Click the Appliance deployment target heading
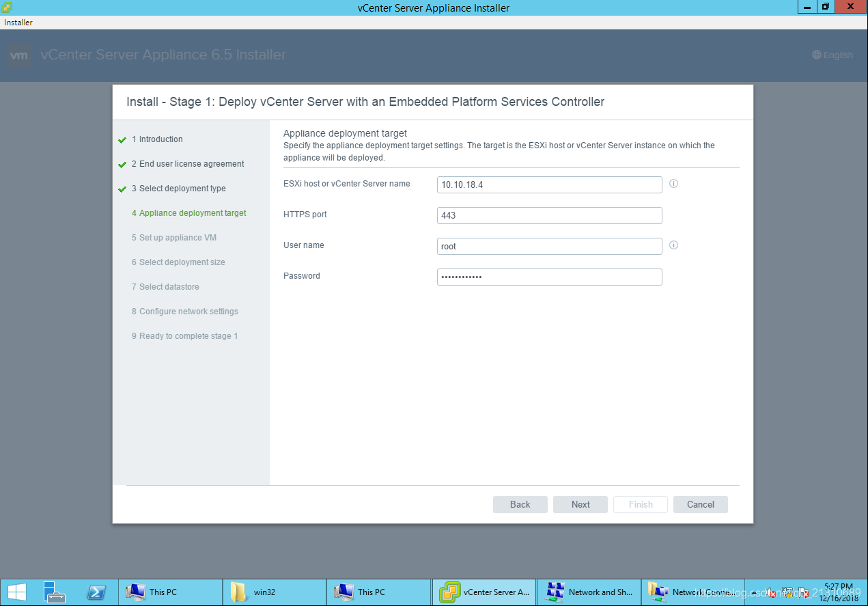 click(345, 133)
